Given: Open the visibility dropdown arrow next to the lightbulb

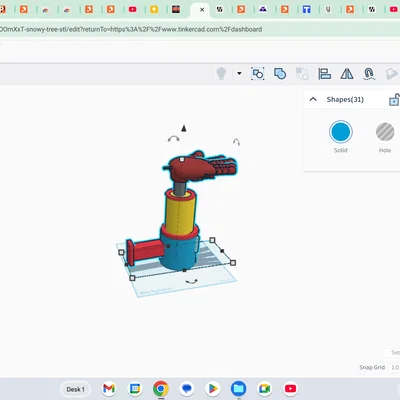Looking at the screenshot, I should point(239,73).
